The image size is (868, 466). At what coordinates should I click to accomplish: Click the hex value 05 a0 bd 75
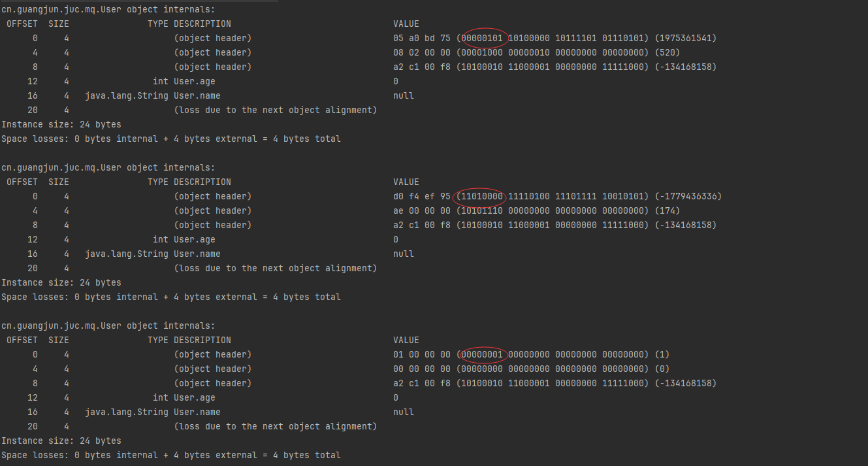422,39
